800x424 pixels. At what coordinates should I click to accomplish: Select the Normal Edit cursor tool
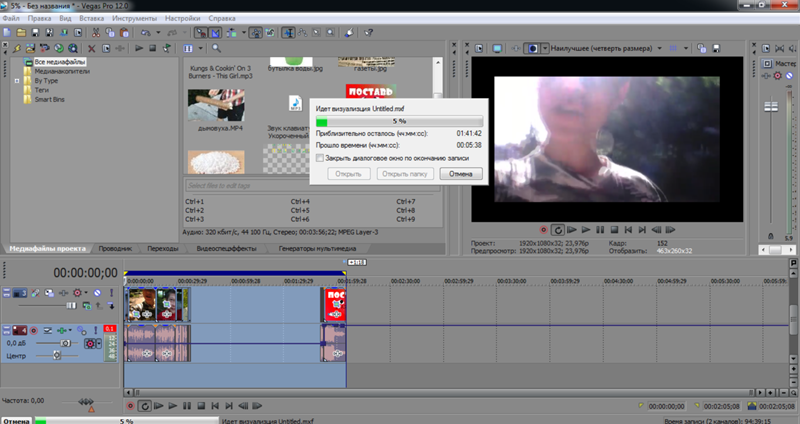pos(288,33)
